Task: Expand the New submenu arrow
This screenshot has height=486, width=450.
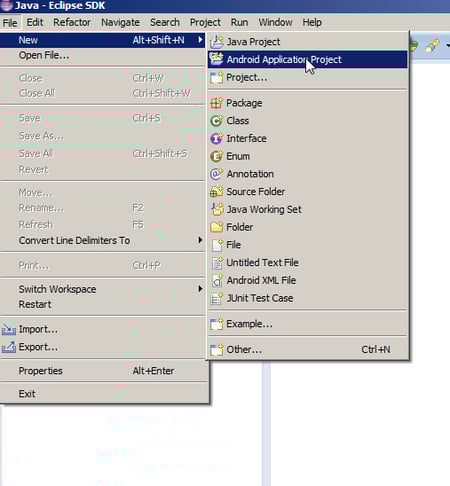Action: coord(200,40)
